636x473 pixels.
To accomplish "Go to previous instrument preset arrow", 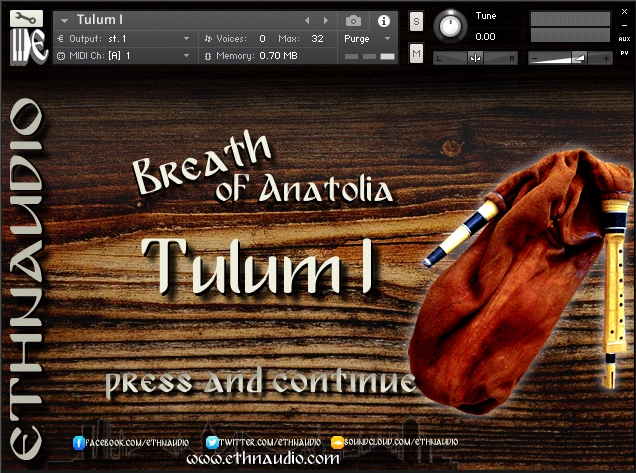I will (307, 20).
